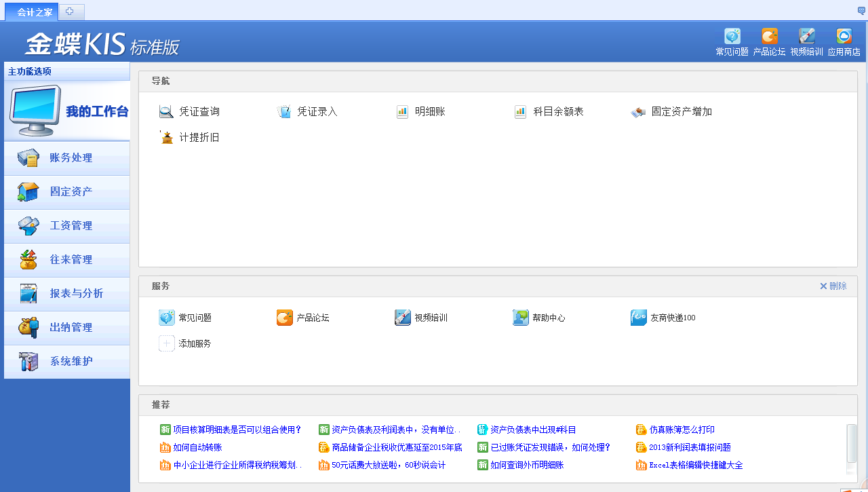The width and height of the screenshot is (868, 492).
Task: Click 添加服务 text label
Action: coord(195,343)
